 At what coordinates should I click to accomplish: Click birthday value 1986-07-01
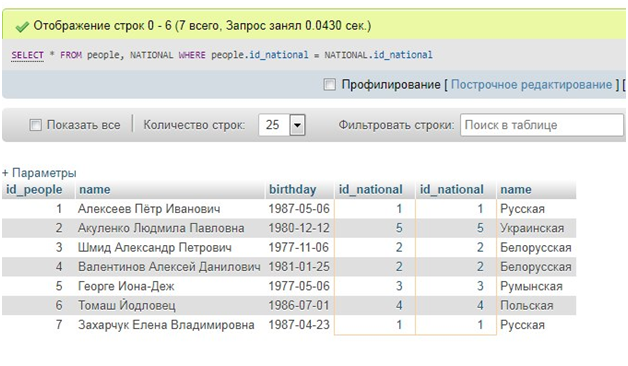(299, 305)
